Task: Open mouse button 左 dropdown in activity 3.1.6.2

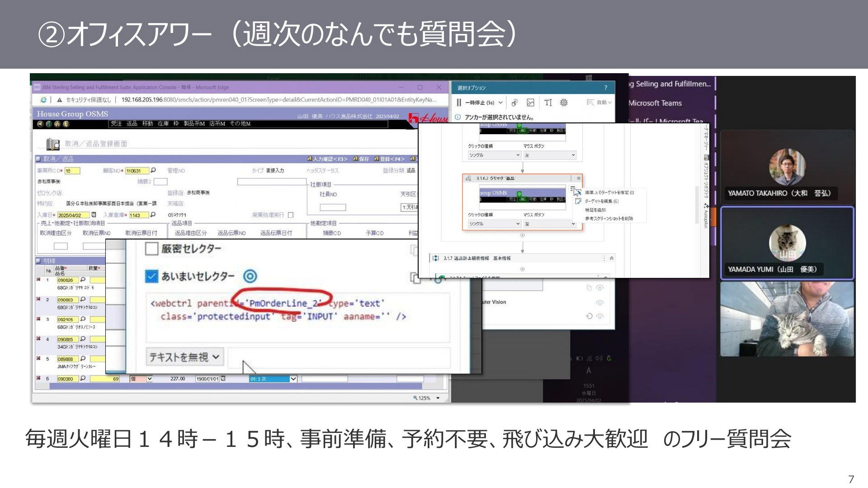Action: pos(550,224)
